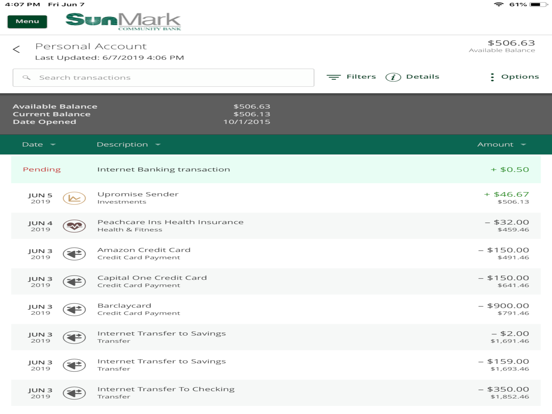Click the Amount column header text
552x414 pixels.
click(x=495, y=144)
